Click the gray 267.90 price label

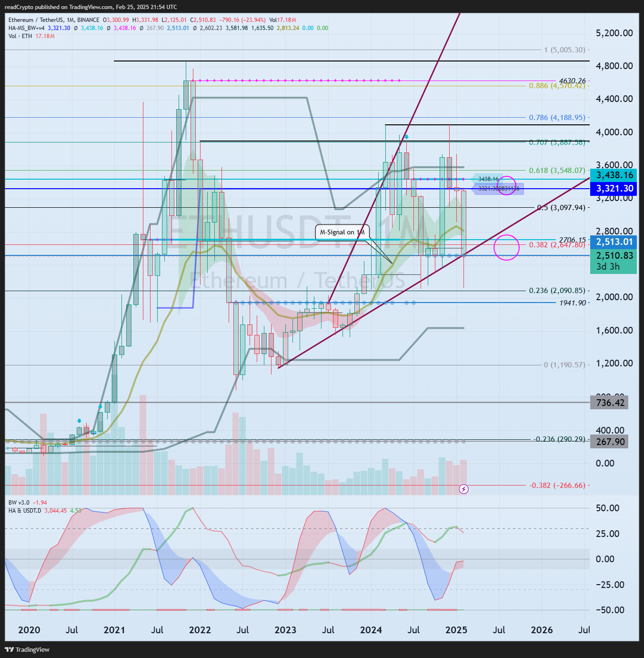click(610, 442)
